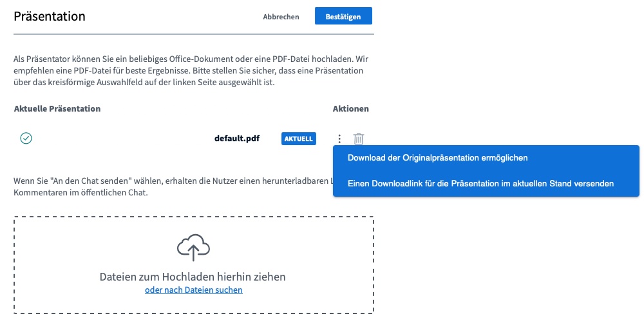Screen dimensions: 644x327
Task: Click the 'Kommentaren im öffentlichen Chat' text line
Action: 80,192
